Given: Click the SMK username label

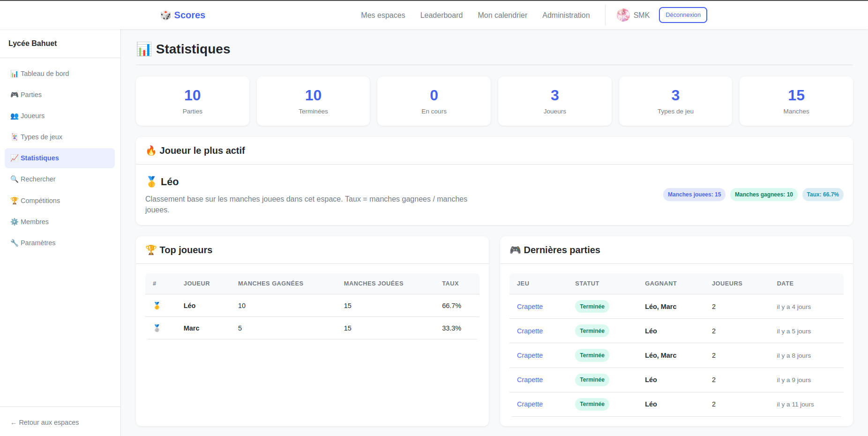Looking at the screenshot, I should coord(642,15).
